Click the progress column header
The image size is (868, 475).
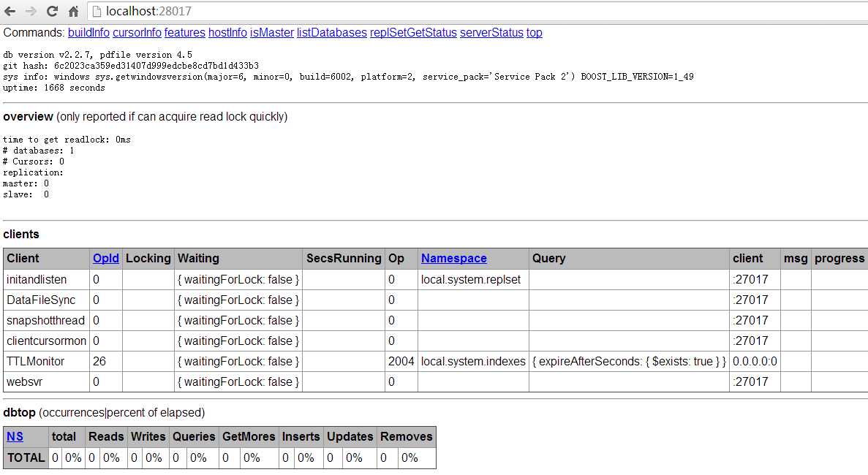click(839, 258)
